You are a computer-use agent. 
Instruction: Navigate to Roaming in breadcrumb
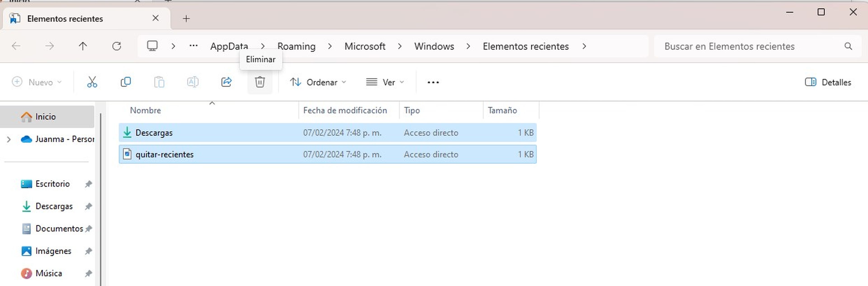tap(297, 46)
